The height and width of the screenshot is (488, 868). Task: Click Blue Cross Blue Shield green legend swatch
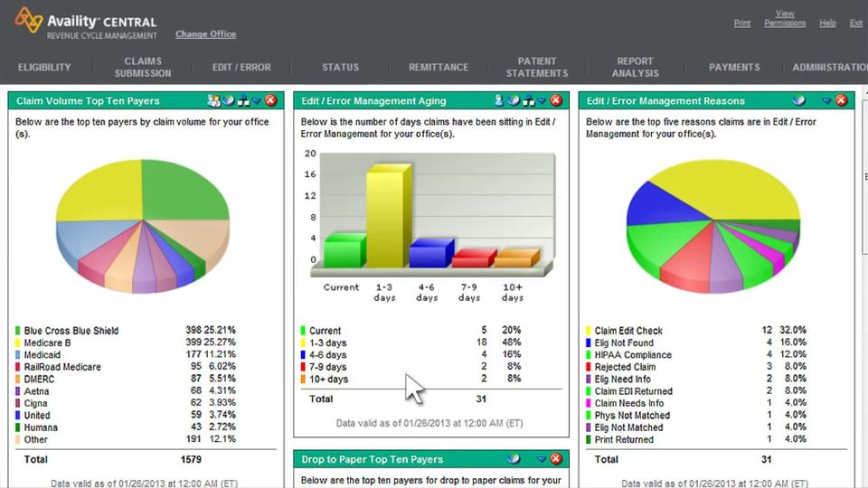point(18,331)
